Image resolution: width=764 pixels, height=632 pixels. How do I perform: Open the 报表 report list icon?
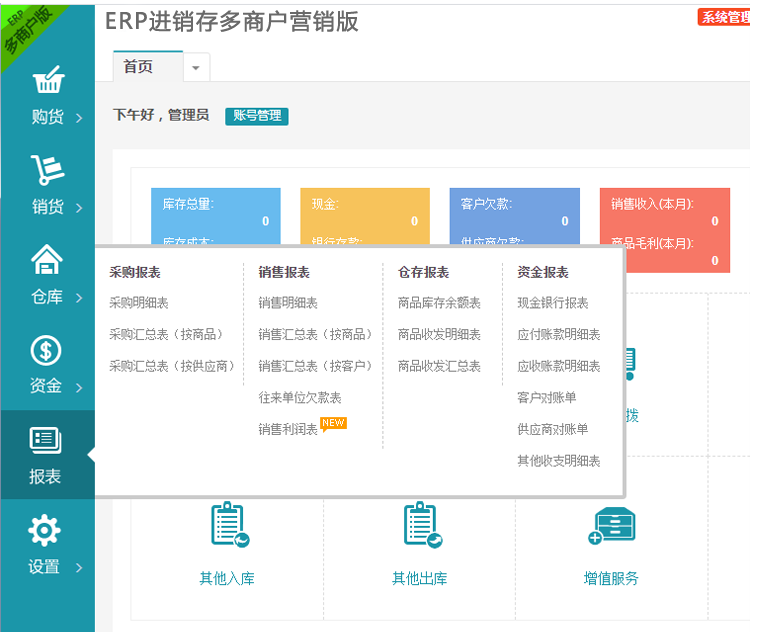45,440
